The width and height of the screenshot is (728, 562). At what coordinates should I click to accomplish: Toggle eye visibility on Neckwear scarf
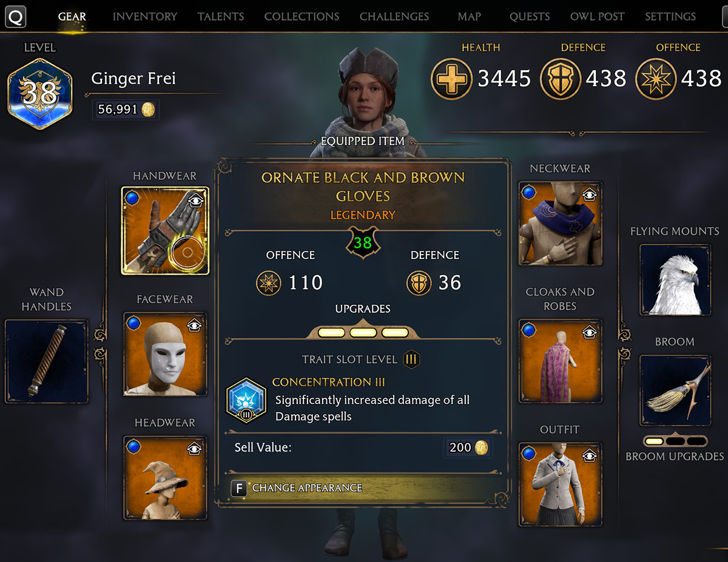pyautogui.click(x=589, y=195)
